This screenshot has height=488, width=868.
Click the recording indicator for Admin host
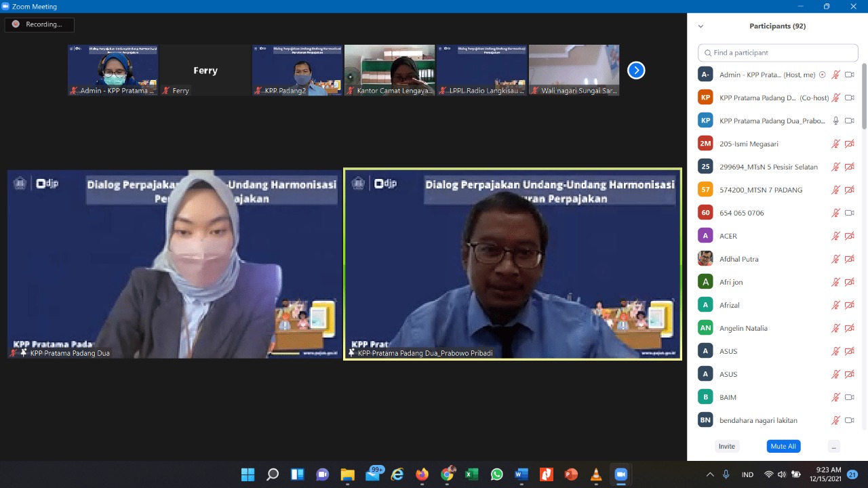click(823, 75)
